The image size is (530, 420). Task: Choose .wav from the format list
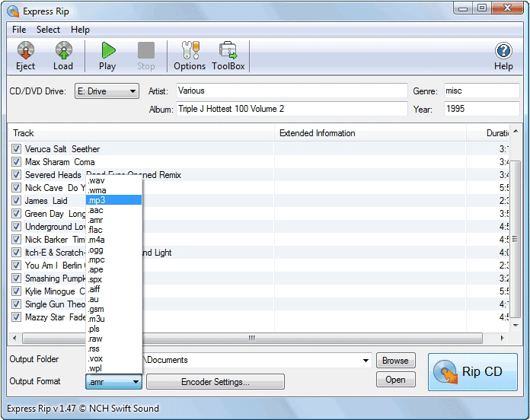pyautogui.click(x=114, y=180)
